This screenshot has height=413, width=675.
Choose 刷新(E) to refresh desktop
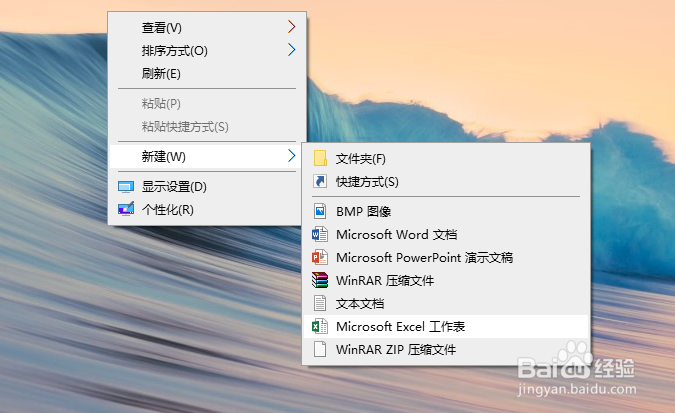[207, 74]
